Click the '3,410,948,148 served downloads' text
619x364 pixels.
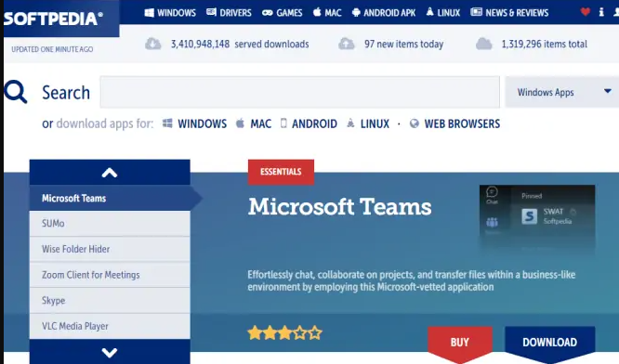pos(240,45)
